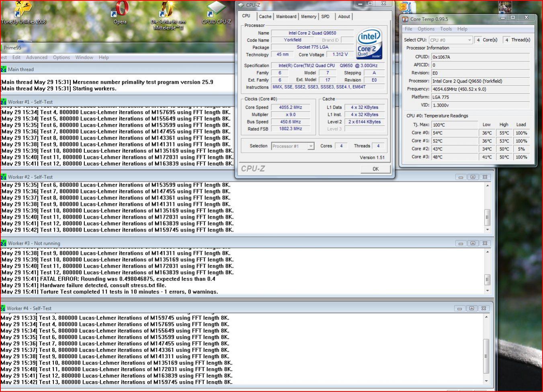Open the Tools menu in Core Temp
Screen dimensions: 543x392
446,29
